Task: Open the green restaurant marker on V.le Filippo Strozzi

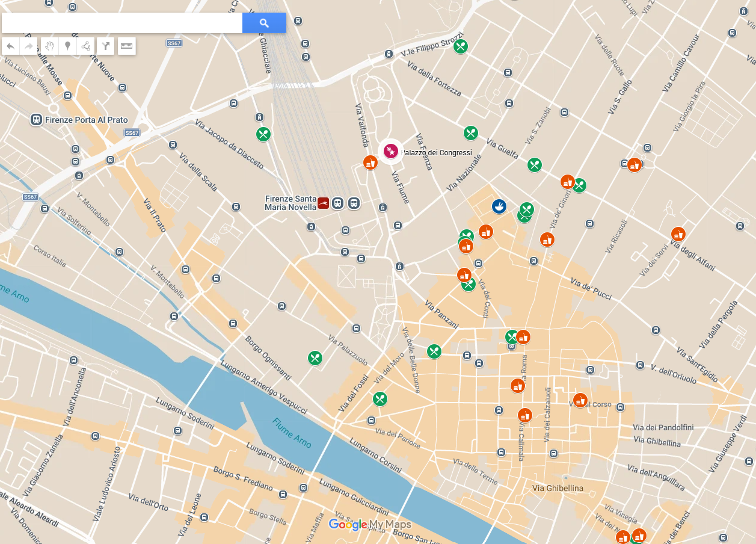Action: coord(461,46)
